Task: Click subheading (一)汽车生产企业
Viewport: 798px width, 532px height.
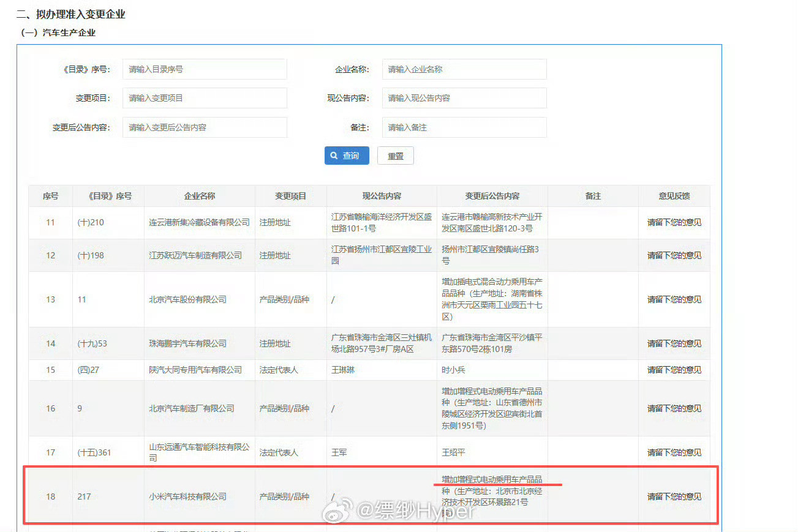Action: (58, 32)
